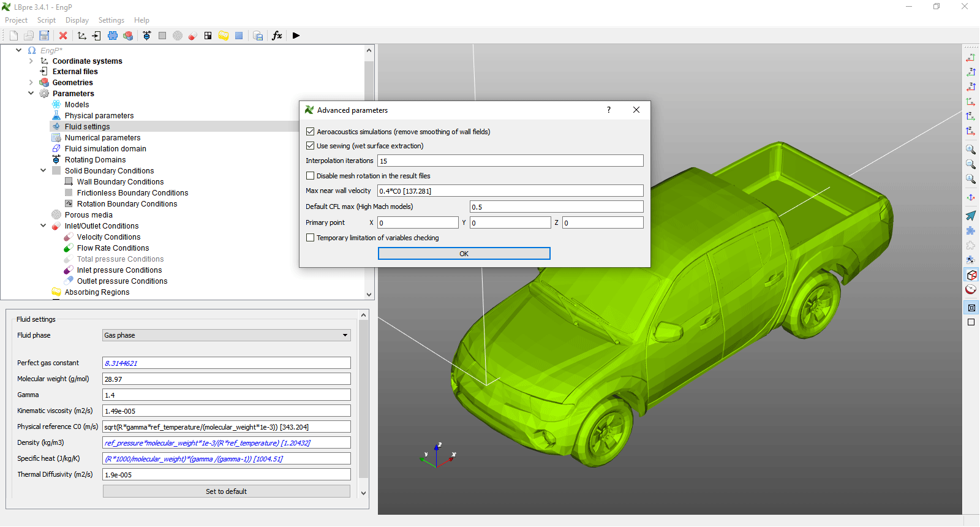The width and height of the screenshot is (980, 527).
Task: Click the new document toolbar icon
Action: click(13, 36)
